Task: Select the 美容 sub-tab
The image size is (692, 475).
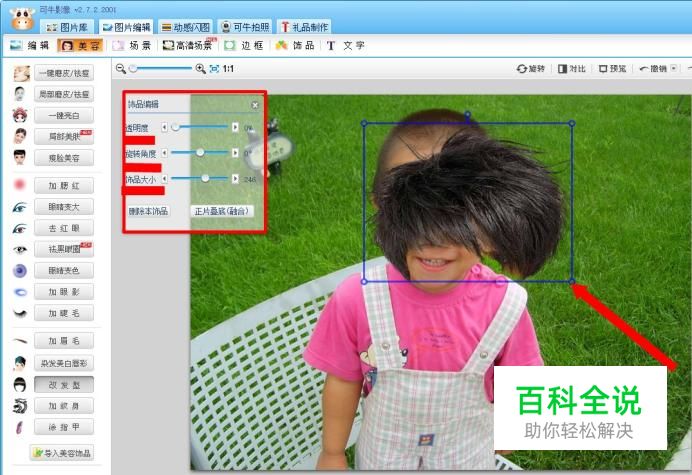Action: tap(81, 45)
